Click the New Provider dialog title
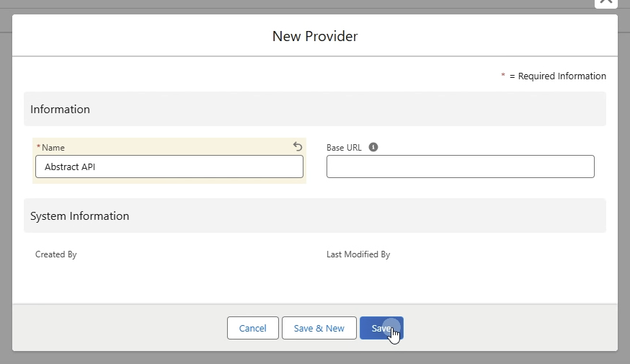 [x=314, y=36]
